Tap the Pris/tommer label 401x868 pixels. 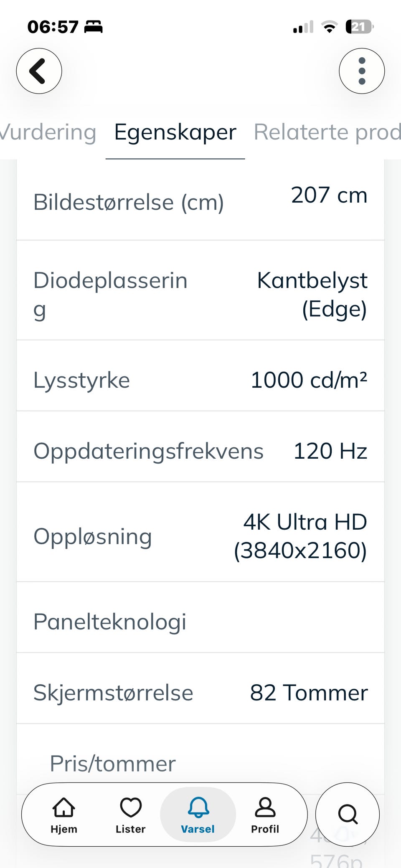113,764
